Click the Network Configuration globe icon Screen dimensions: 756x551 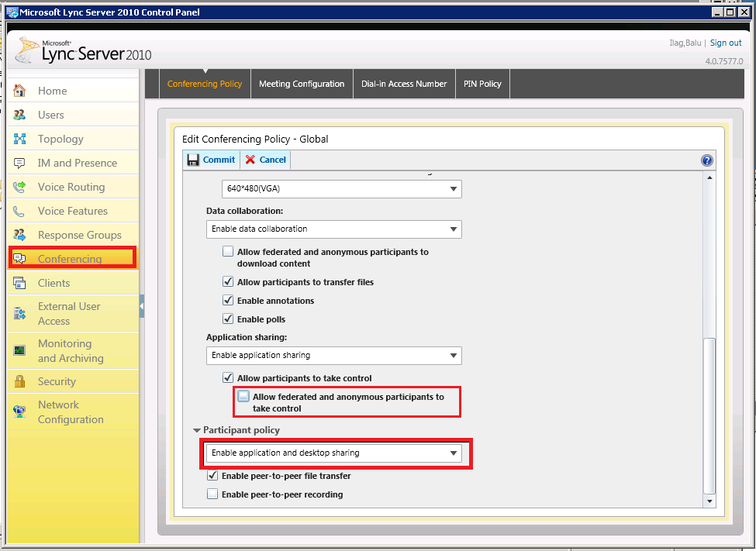pyautogui.click(x=19, y=412)
